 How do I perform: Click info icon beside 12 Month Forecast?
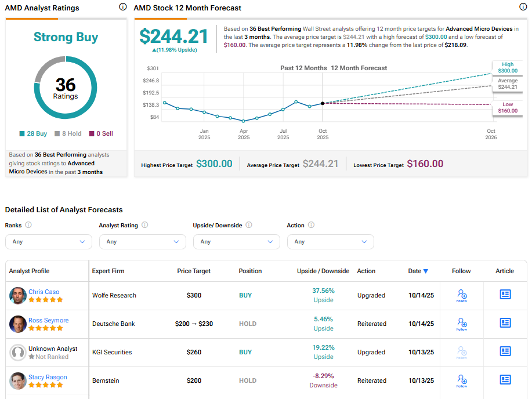523,7
